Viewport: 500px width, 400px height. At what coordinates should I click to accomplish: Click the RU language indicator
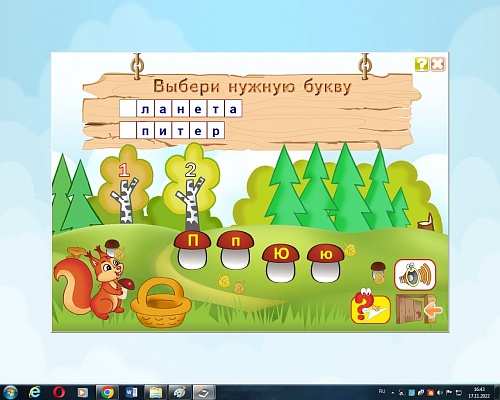382,391
